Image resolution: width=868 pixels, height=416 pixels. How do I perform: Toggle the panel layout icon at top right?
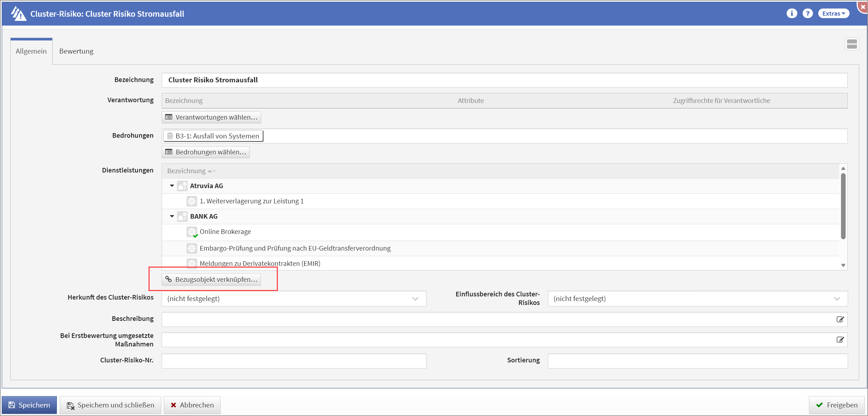click(852, 44)
